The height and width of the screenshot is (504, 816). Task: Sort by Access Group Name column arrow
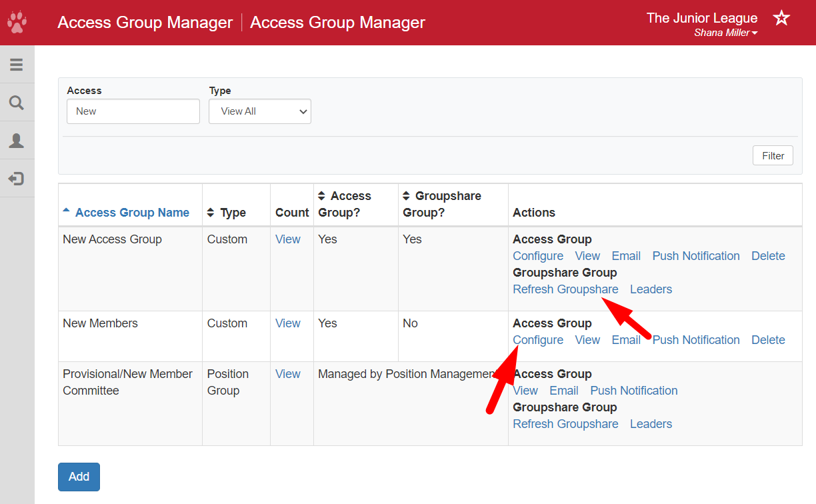[66, 211]
